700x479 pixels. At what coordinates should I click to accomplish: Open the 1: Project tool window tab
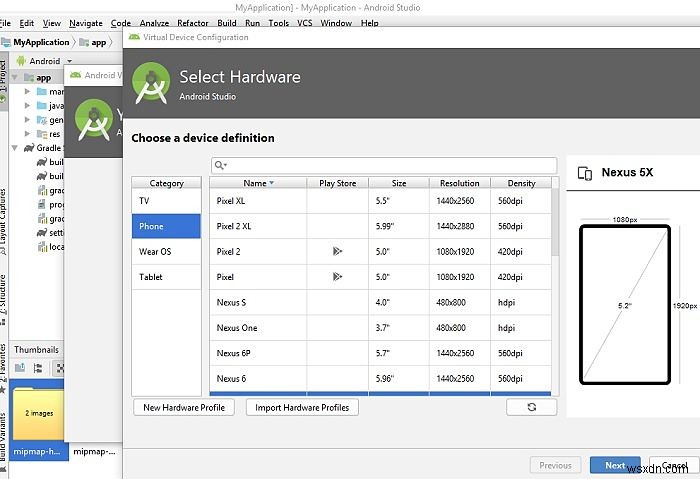[x=4, y=81]
